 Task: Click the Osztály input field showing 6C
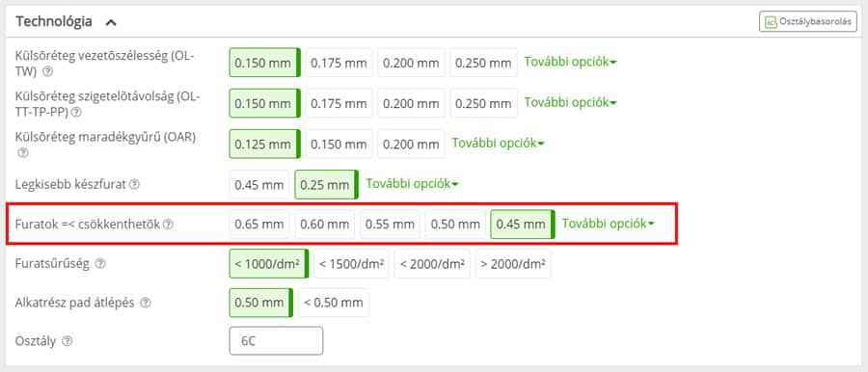pyautogui.click(x=276, y=340)
